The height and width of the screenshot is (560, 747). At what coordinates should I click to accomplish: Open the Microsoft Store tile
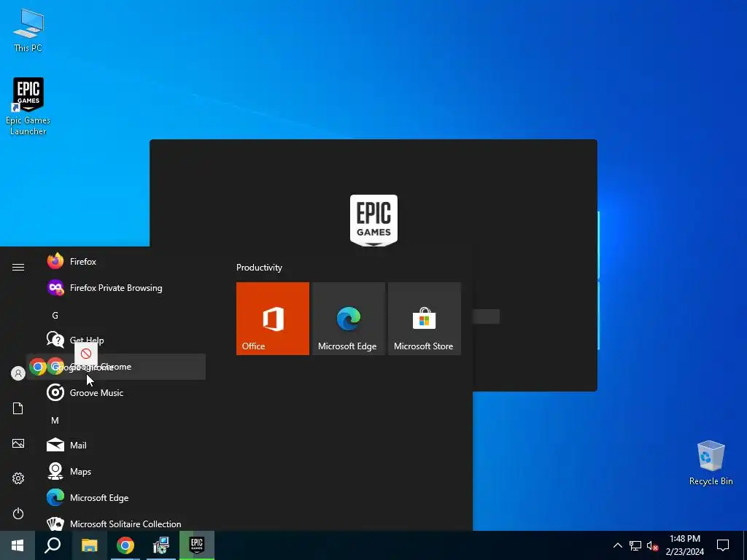pos(424,319)
